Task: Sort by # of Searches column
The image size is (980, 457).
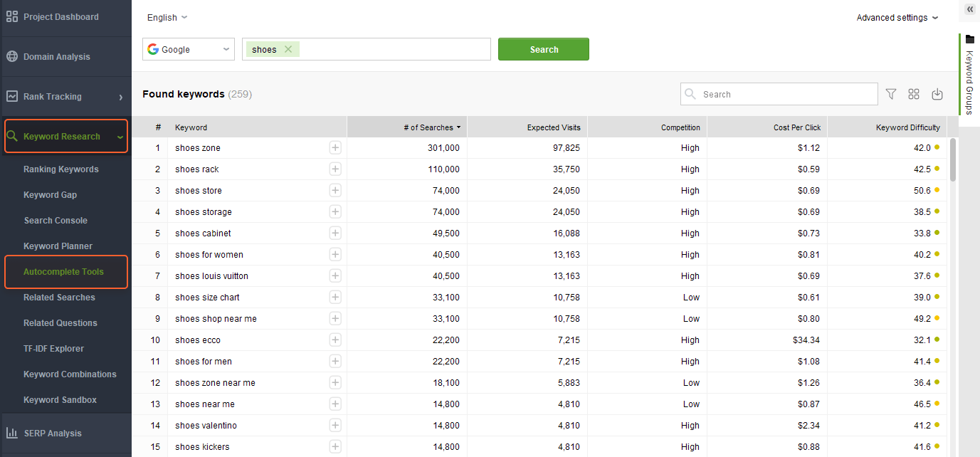Action: pos(407,127)
